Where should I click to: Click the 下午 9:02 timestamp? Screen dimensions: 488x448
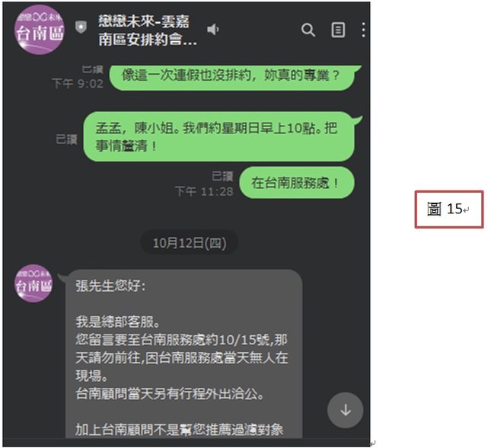(x=78, y=84)
